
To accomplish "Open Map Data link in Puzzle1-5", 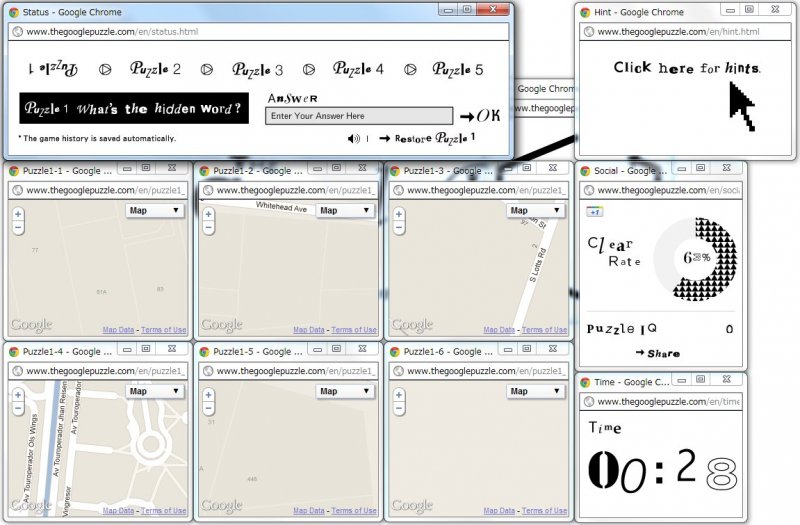I will point(309,511).
